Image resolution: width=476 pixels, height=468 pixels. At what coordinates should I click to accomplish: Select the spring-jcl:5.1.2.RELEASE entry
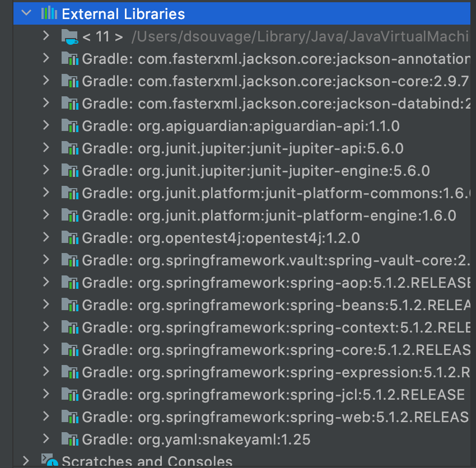pos(252,394)
